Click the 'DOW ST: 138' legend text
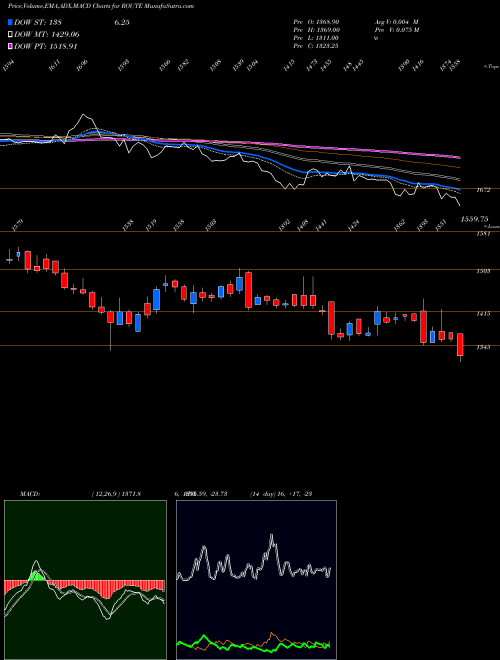Viewport: 500px width, 660px height. pyautogui.click(x=38, y=22)
